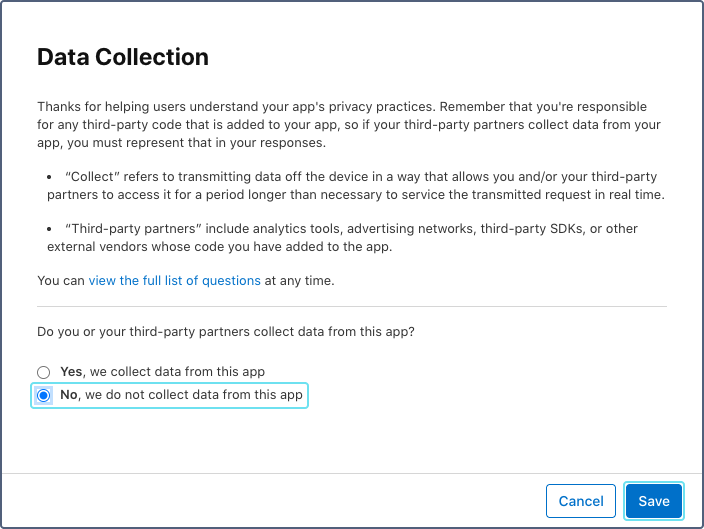Click the 'at any time.' text after link
Viewport: 704px width, 529px height.
[x=299, y=281]
